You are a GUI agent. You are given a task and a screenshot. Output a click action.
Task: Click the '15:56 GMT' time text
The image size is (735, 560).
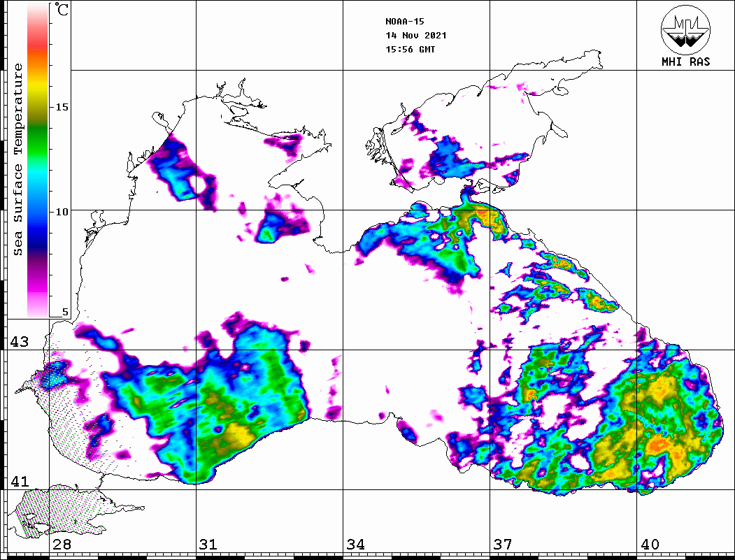coord(410,49)
